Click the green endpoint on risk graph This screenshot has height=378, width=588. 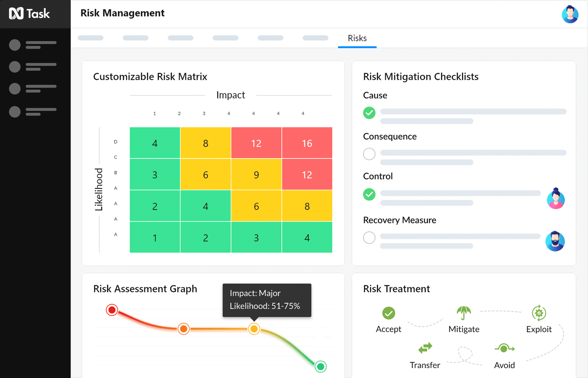(320, 366)
